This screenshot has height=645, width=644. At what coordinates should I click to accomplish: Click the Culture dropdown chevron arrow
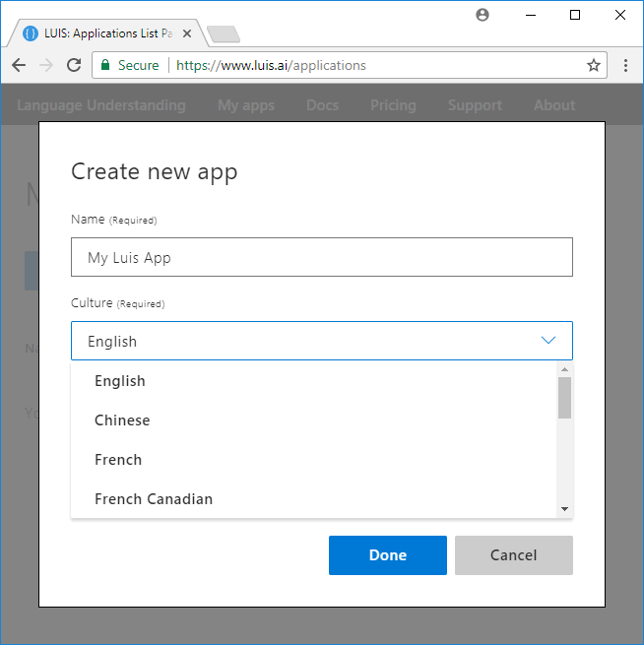(548, 340)
